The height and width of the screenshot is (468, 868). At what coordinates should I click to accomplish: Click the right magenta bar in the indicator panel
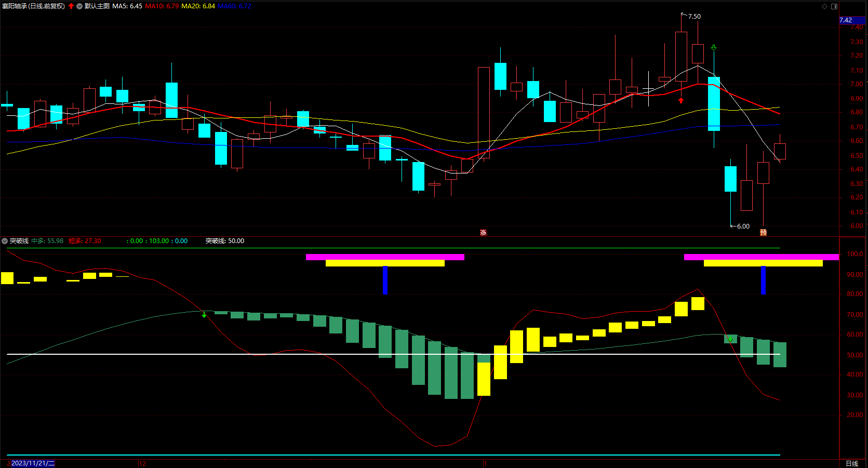tap(762, 257)
